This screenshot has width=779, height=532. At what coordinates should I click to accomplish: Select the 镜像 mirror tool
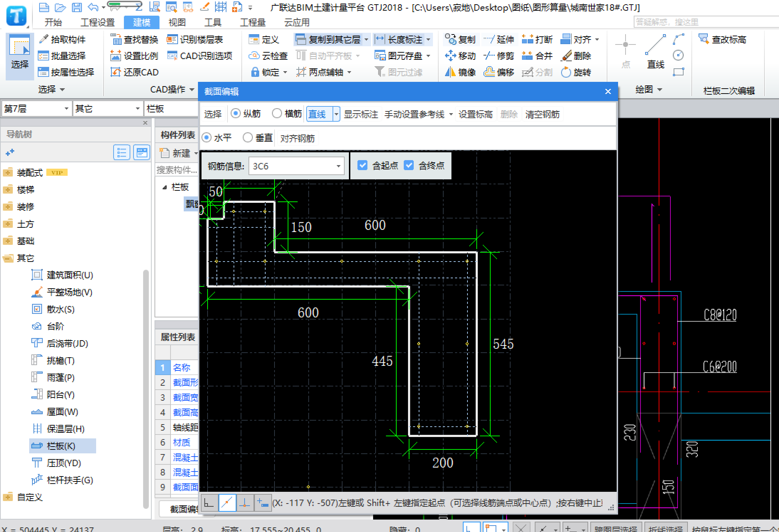coord(460,72)
